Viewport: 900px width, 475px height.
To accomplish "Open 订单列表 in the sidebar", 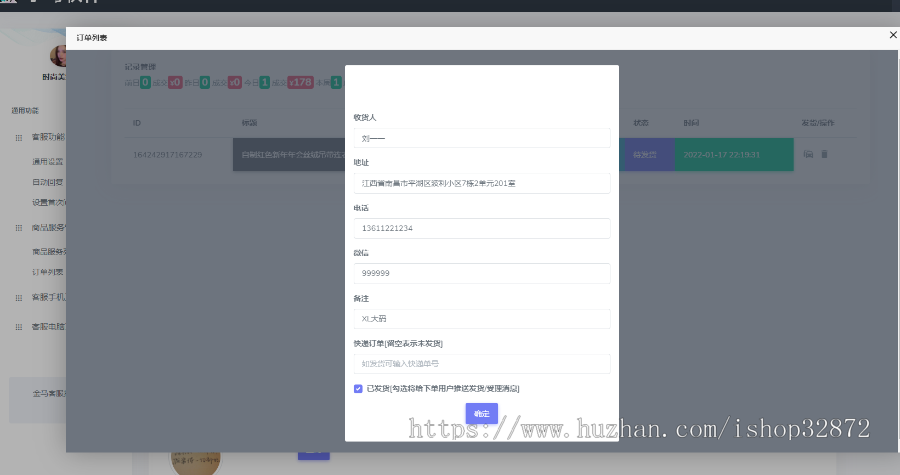I will click(x=48, y=272).
